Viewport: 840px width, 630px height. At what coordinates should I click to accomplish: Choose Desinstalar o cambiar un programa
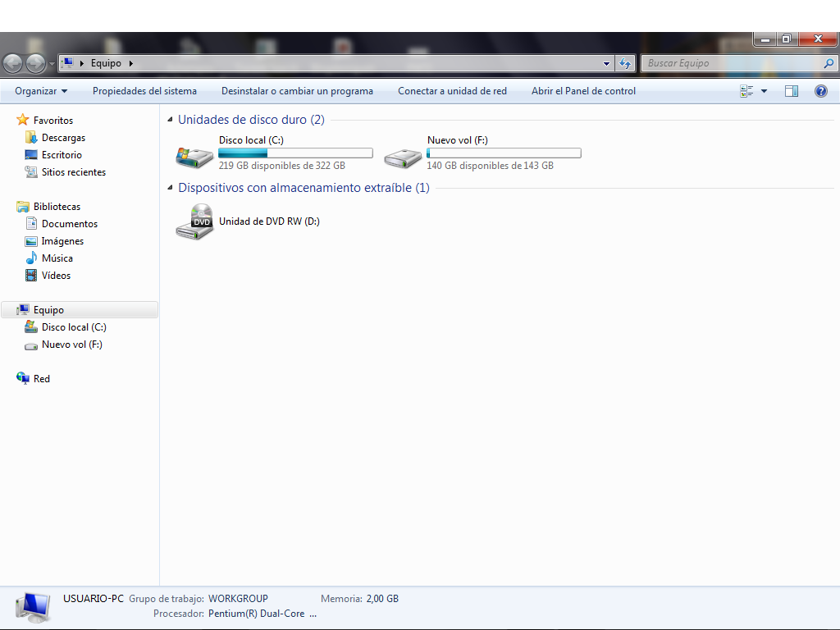click(x=297, y=91)
